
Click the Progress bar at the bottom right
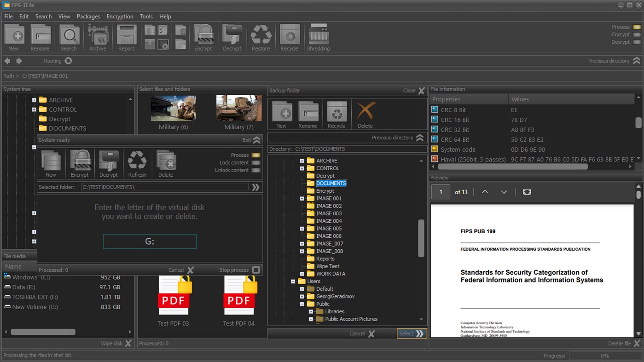(x=604, y=355)
